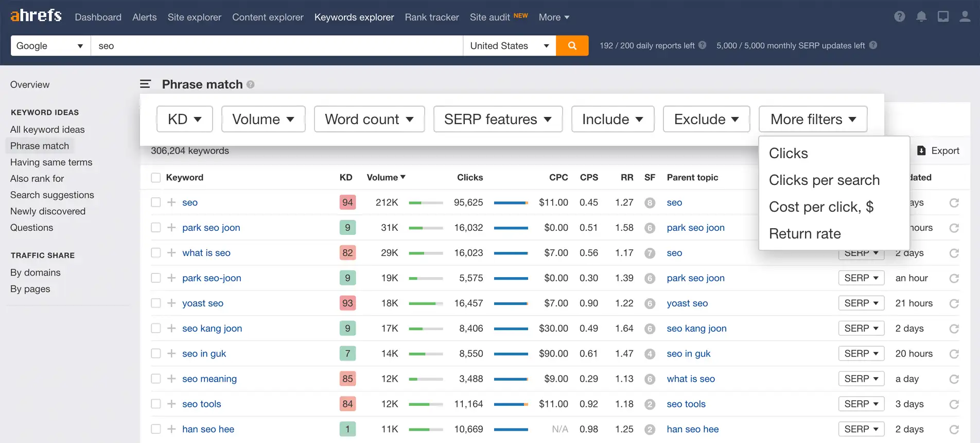Image resolution: width=980 pixels, height=443 pixels.
Task: Go to Site explorer in top navigation
Action: [x=194, y=17]
